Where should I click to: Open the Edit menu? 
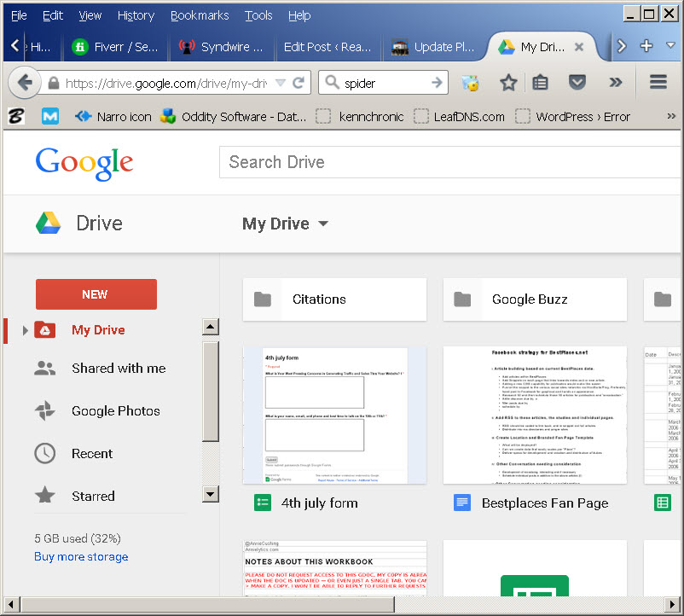tap(53, 15)
